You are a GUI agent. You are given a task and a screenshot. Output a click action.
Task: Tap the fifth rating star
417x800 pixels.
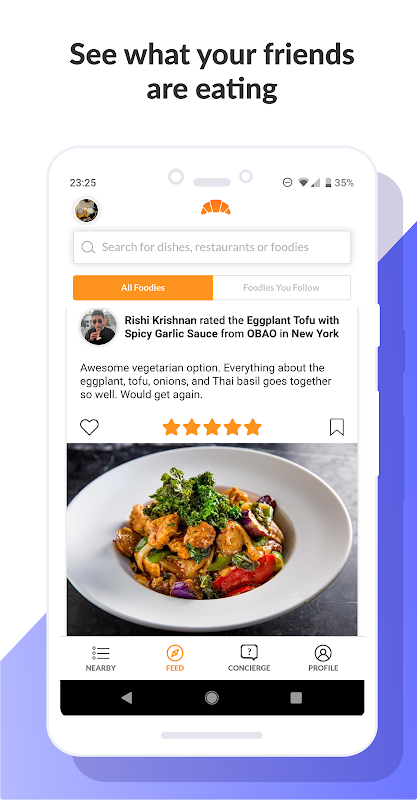253,427
